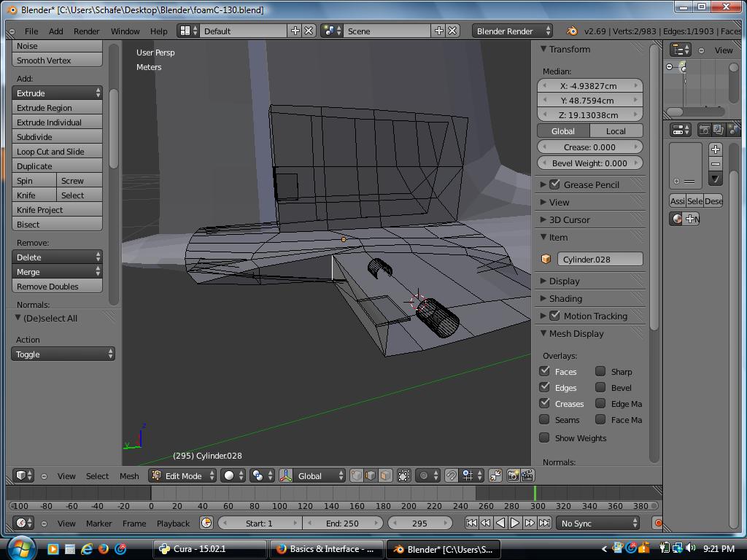Viewport: 747px width, 560px height.
Task: Click the Crease value slider
Action: pos(589,147)
